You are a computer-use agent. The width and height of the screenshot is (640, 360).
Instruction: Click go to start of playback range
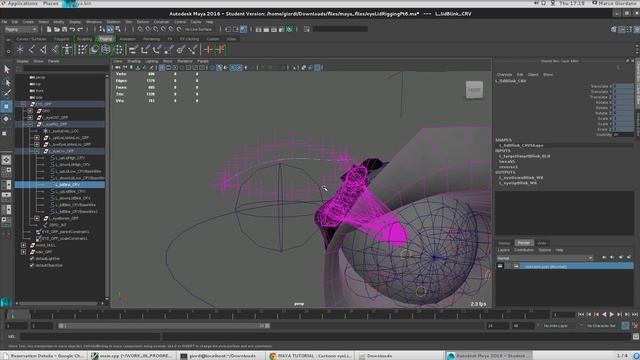tap(581, 314)
